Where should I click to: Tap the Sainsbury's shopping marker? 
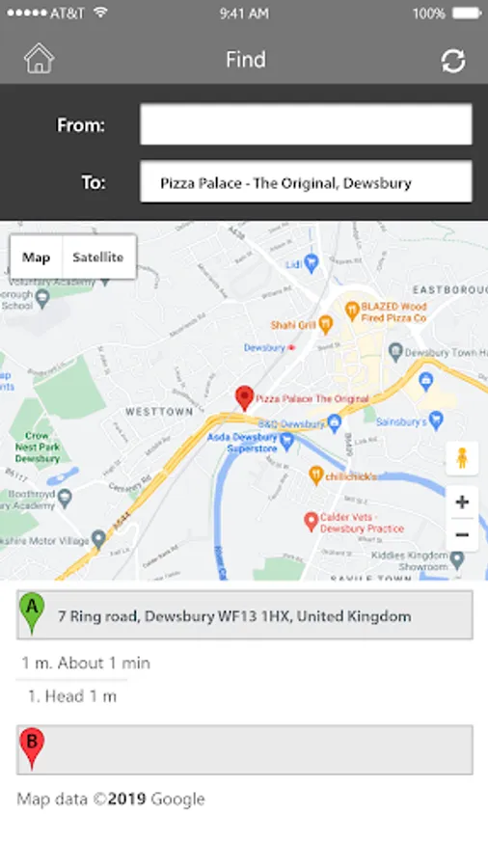pos(437,420)
